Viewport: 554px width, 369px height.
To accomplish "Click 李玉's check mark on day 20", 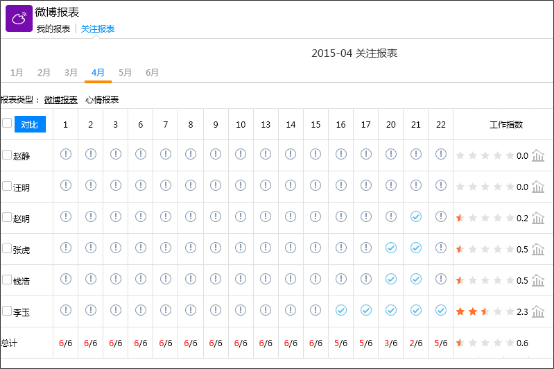I will 391,310.
